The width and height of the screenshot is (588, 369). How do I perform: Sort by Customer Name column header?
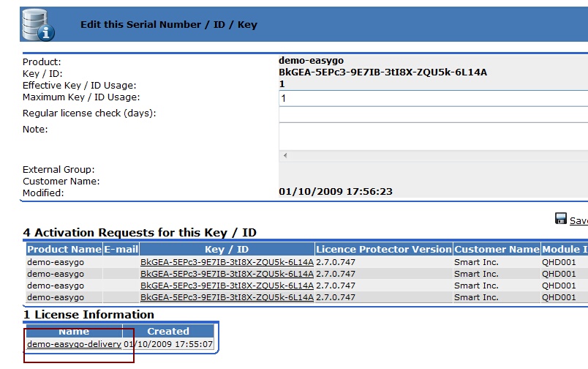point(497,250)
